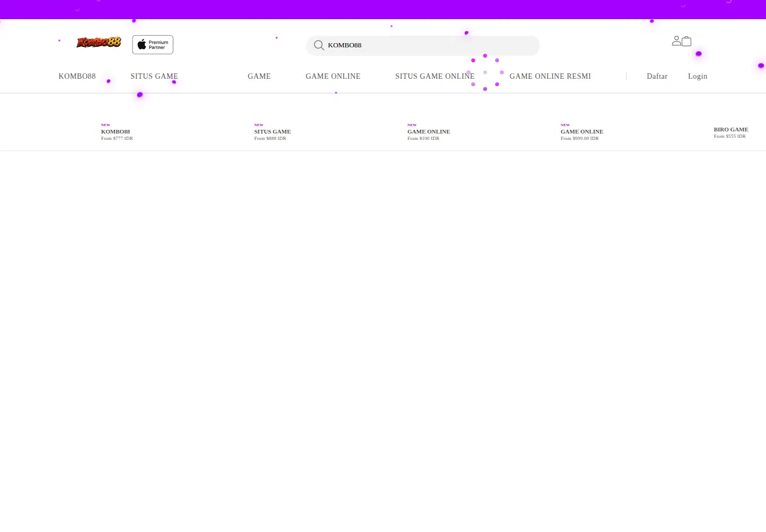Open the GAME nav menu item
Screen dimensions: 766x532
(x=259, y=76)
